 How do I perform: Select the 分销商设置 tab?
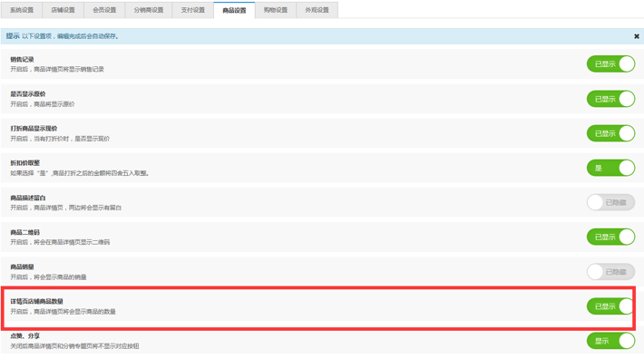(x=149, y=10)
